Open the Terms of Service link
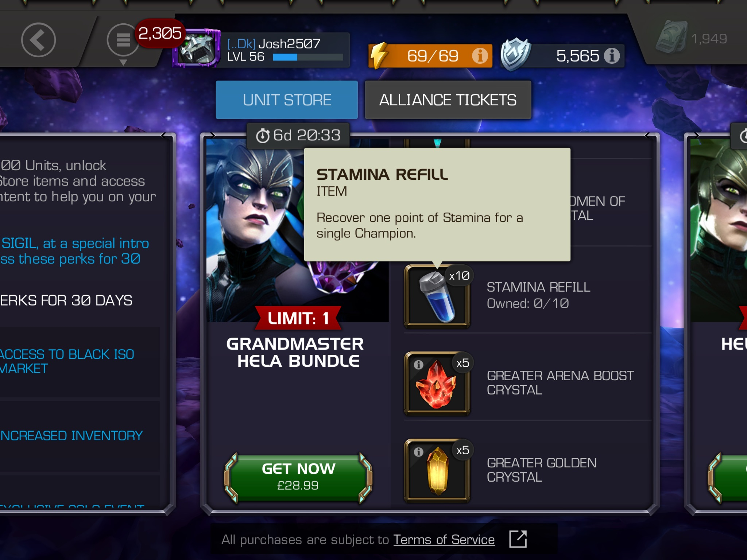This screenshot has height=560, width=747. (444, 540)
